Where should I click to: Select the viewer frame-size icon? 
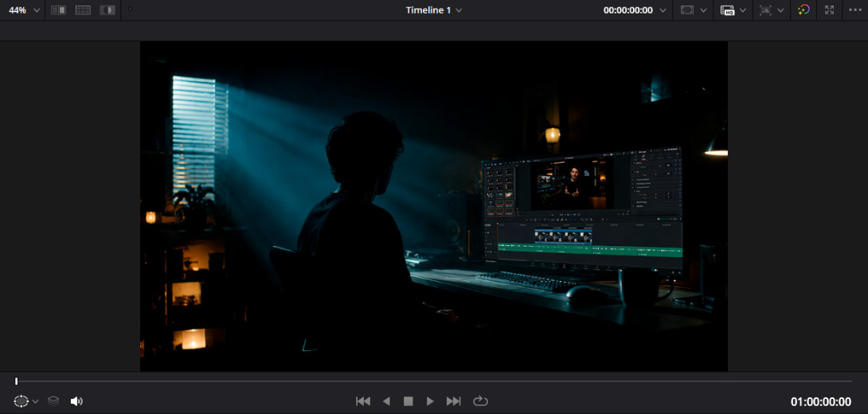click(x=687, y=10)
